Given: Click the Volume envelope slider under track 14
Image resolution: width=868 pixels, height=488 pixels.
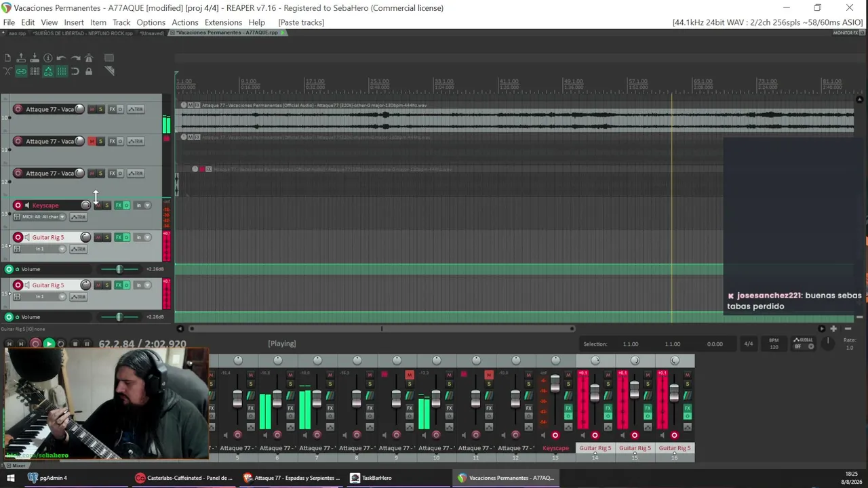Looking at the screenshot, I should (x=119, y=269).
